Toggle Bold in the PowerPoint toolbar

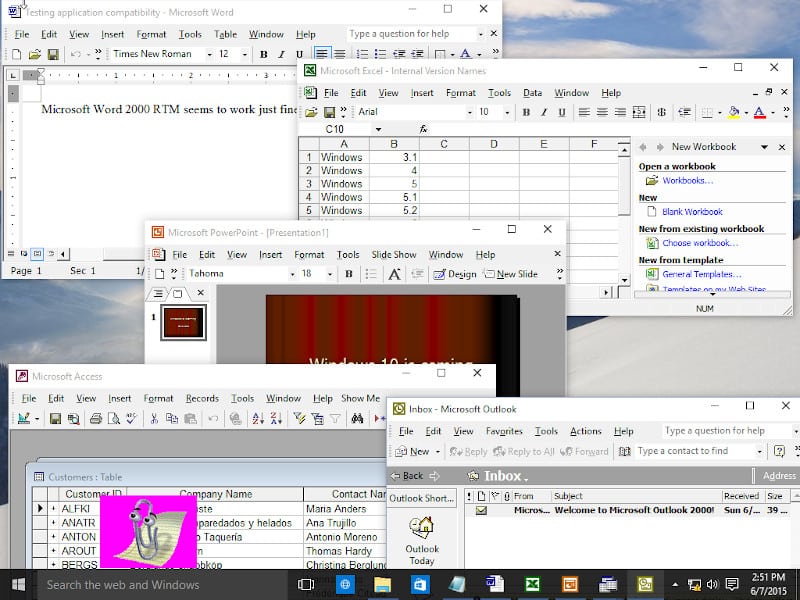click(349, 274)
